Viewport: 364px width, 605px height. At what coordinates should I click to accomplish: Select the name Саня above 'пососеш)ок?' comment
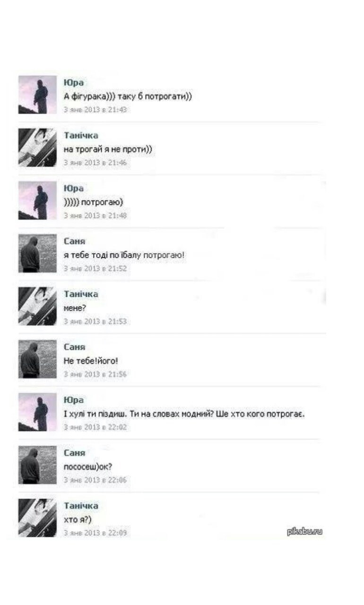(x=74, y=454)
